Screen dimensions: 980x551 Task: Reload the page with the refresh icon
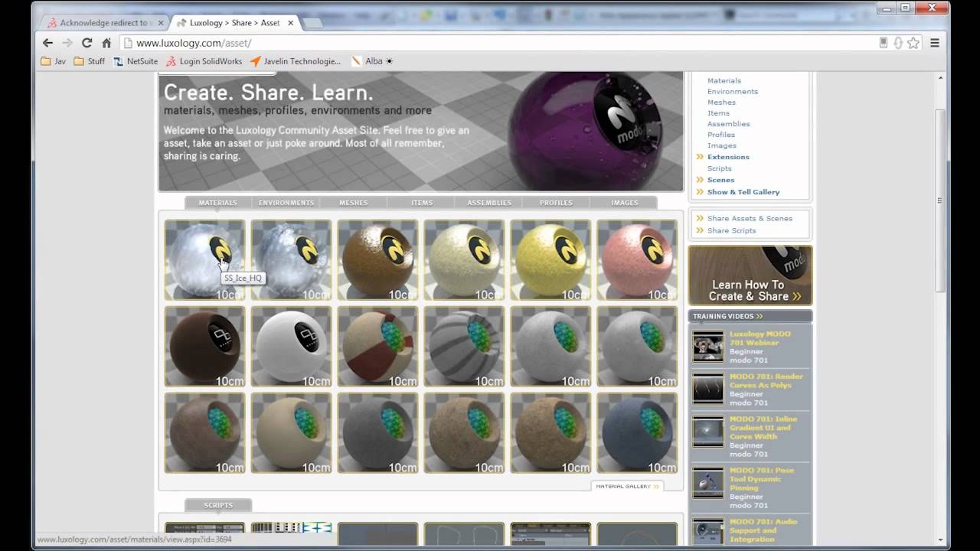87,43
